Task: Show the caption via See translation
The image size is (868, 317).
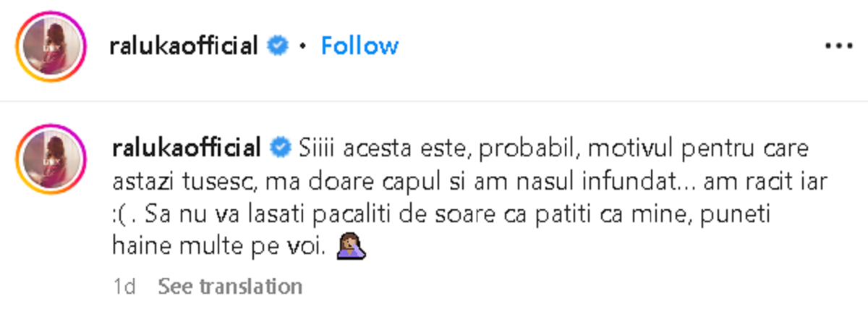Action: click(229, 287)
